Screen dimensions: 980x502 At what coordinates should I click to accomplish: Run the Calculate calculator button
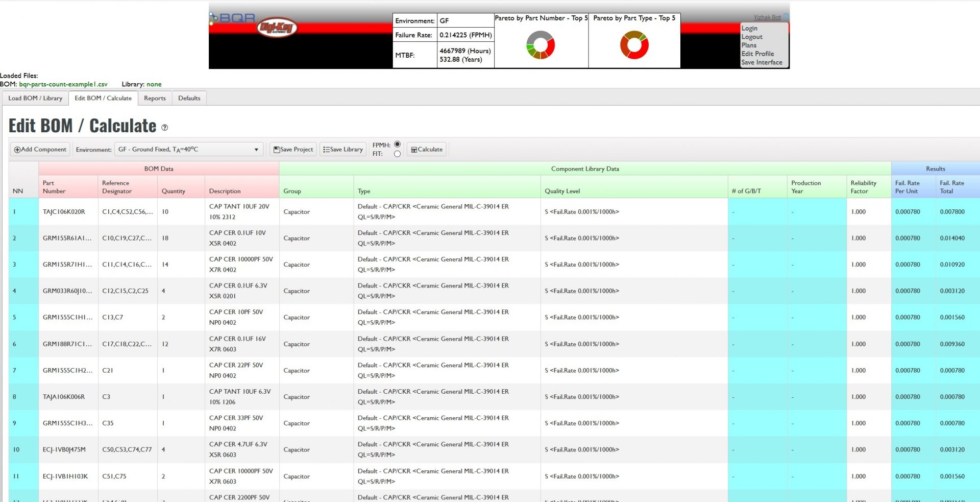(427, 150)
